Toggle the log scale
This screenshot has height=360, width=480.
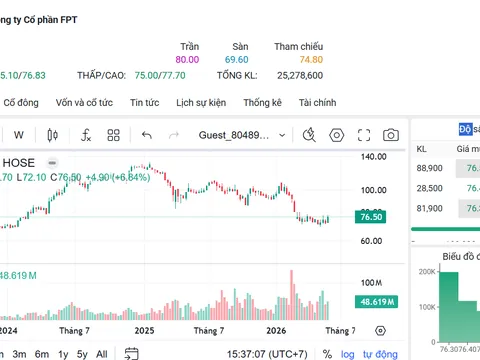point(347,354)
